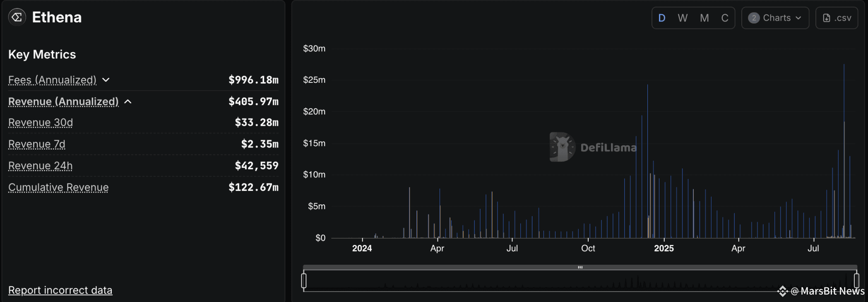The width and height of the screenshot is (868, 302).
Task: Select the Daily (D) interval
Action: pyautogui.click(x=662, y=18)
